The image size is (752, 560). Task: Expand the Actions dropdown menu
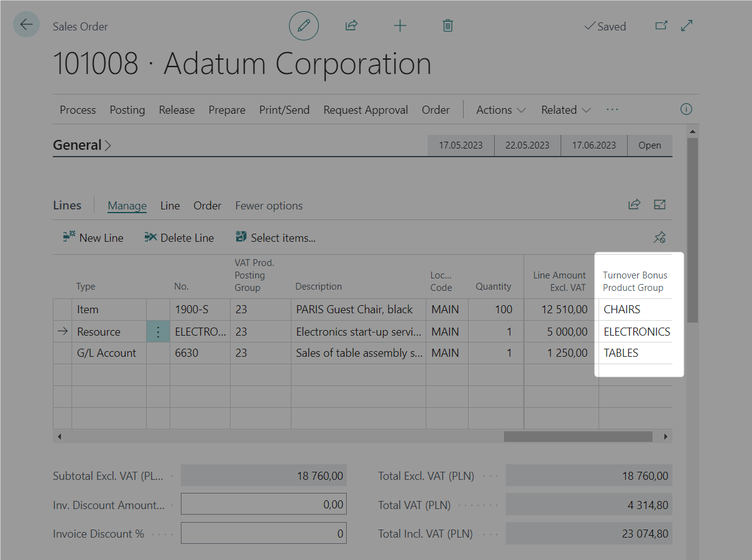point(500,110)
